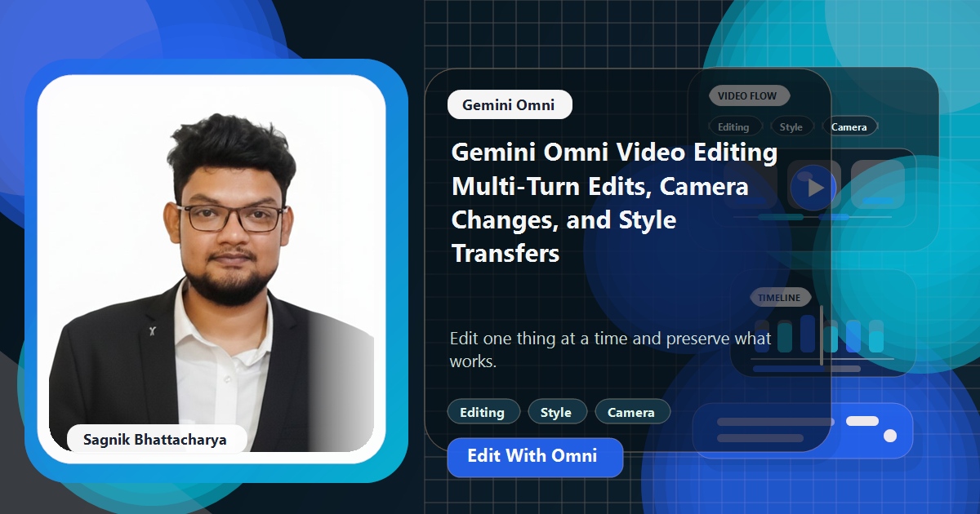The width and height of the screenshot is (980, 514).
Task: Switch to the Editing tab in Video Flow
Action: point(733,126)
